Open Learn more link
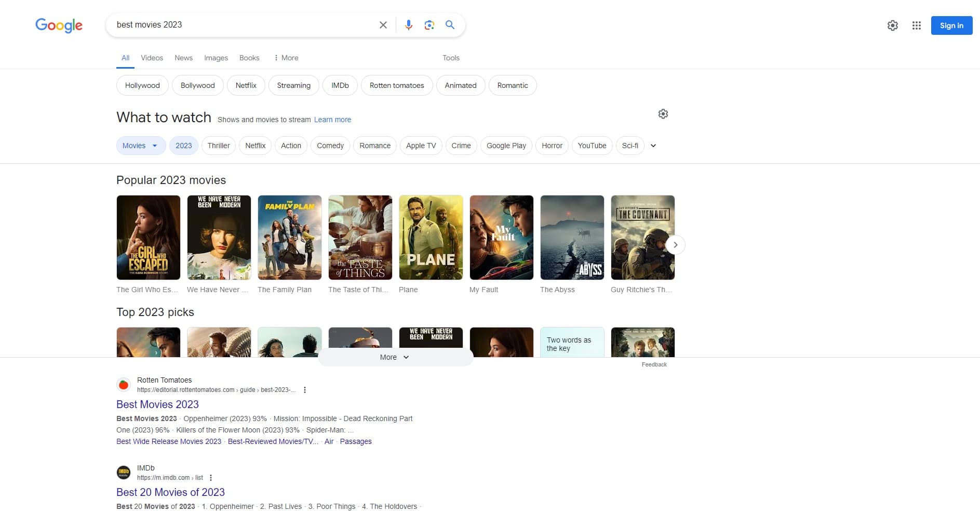The height and width of the screenshot is (511, 980). [x=332, y=120]
